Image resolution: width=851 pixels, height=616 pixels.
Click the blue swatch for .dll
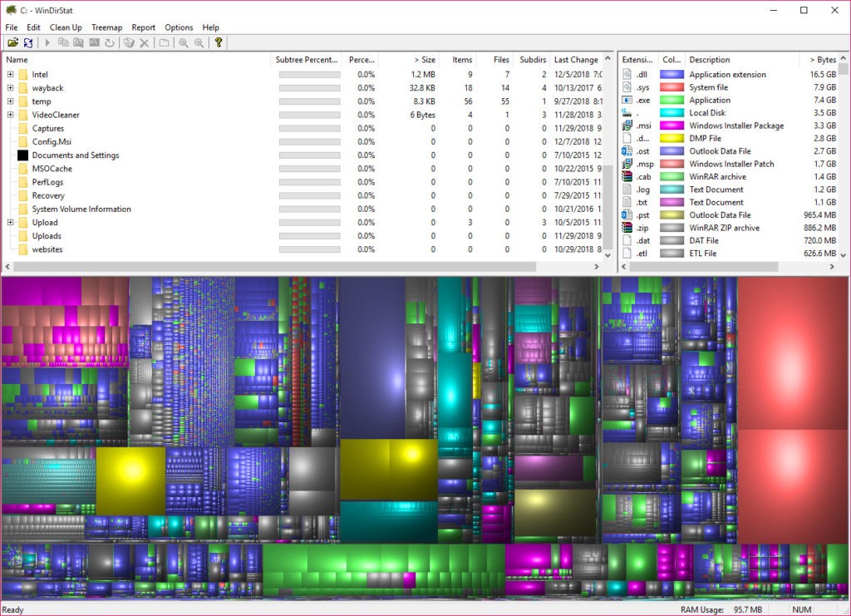coord(671,74)
